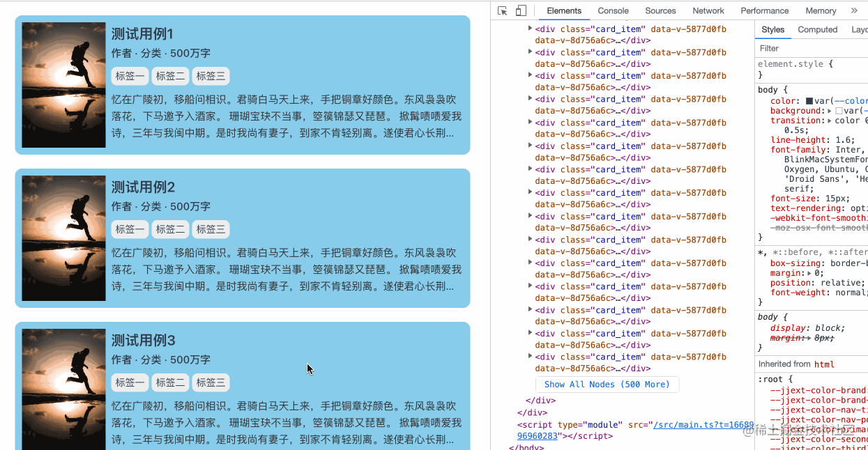The width and height of the screenshot is (868, 450).
Task: Click the Show All Nodes (500 More) button
Action: pos(607,384)
